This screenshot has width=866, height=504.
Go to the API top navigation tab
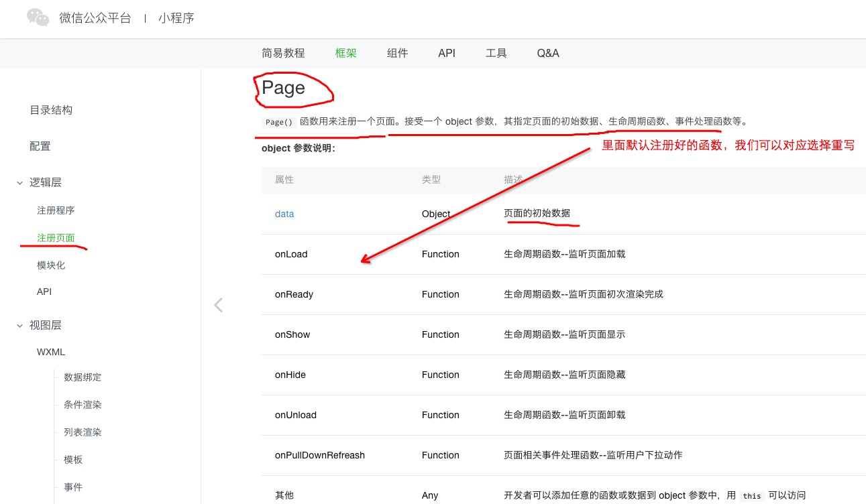click(447, 53)
